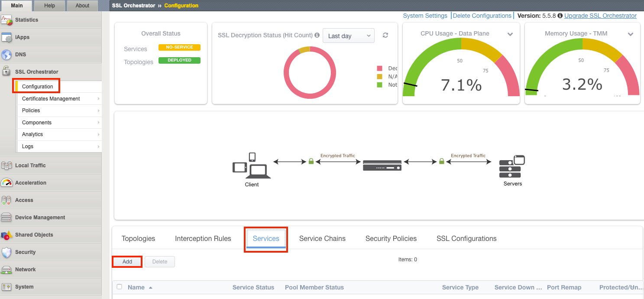
Task: Refresh the SSL Decryption Status chart
Action: pyautogui.click(x=385, y=36)
